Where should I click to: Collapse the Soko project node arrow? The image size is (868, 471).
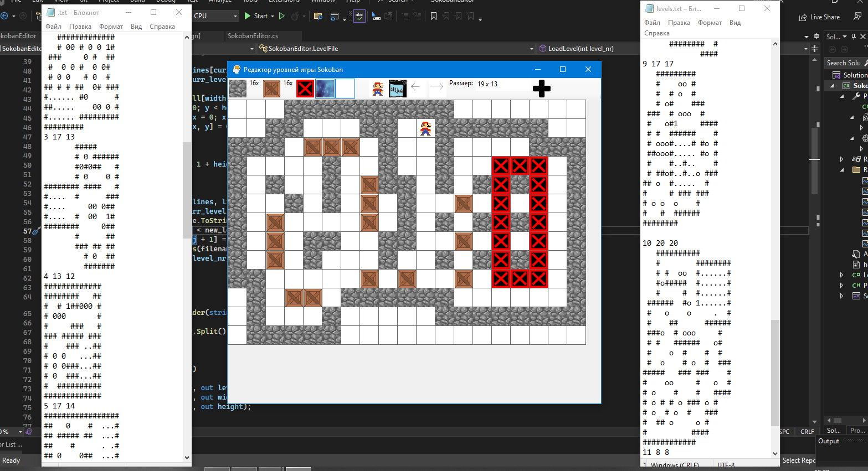[x=832, y=86]
